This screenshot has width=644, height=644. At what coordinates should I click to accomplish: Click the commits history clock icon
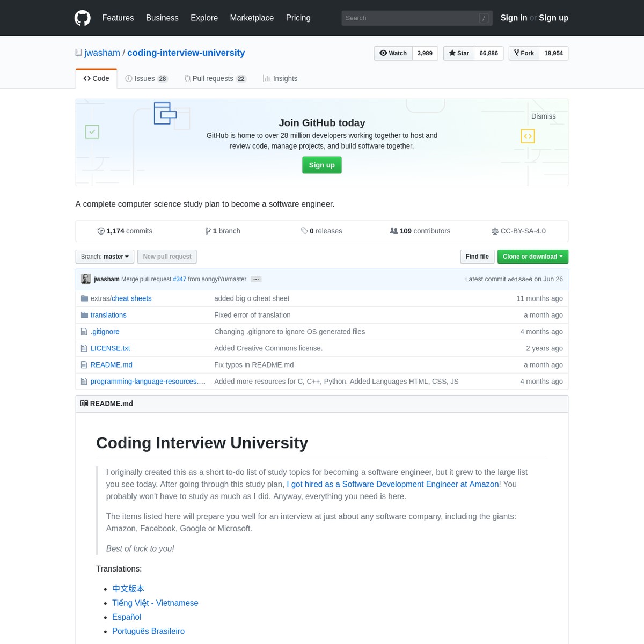(x=101, y=231)
